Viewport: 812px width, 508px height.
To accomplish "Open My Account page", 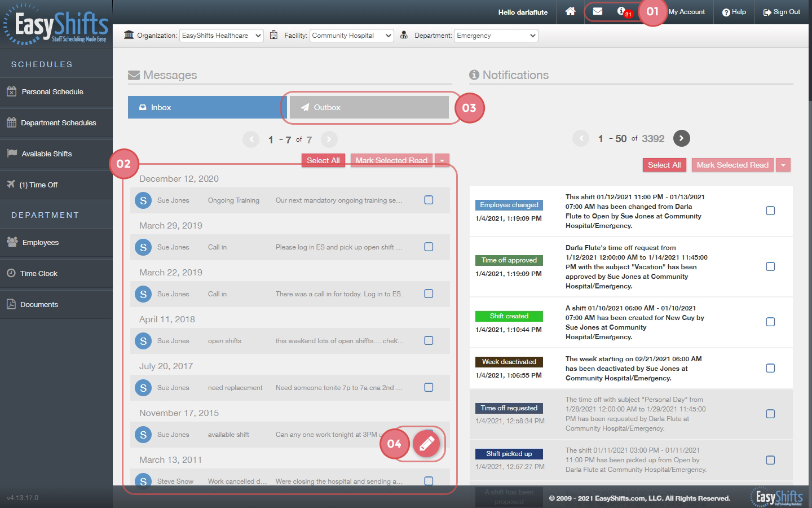I will click(686, 12).
